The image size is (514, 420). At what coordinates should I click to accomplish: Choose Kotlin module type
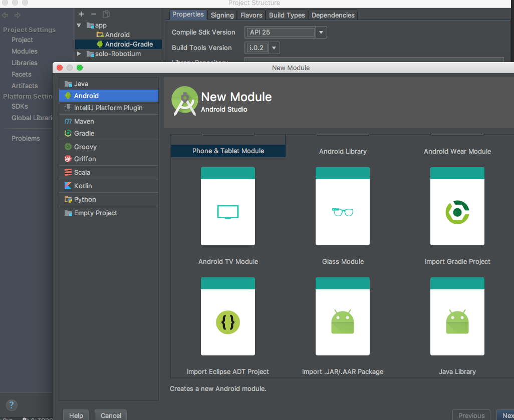tap(109, 186)
